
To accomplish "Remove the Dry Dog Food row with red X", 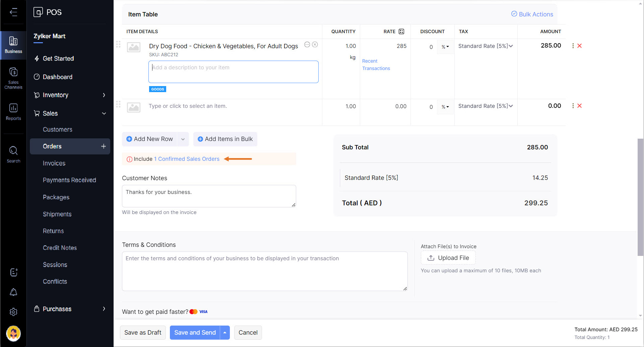I will 580,46.
